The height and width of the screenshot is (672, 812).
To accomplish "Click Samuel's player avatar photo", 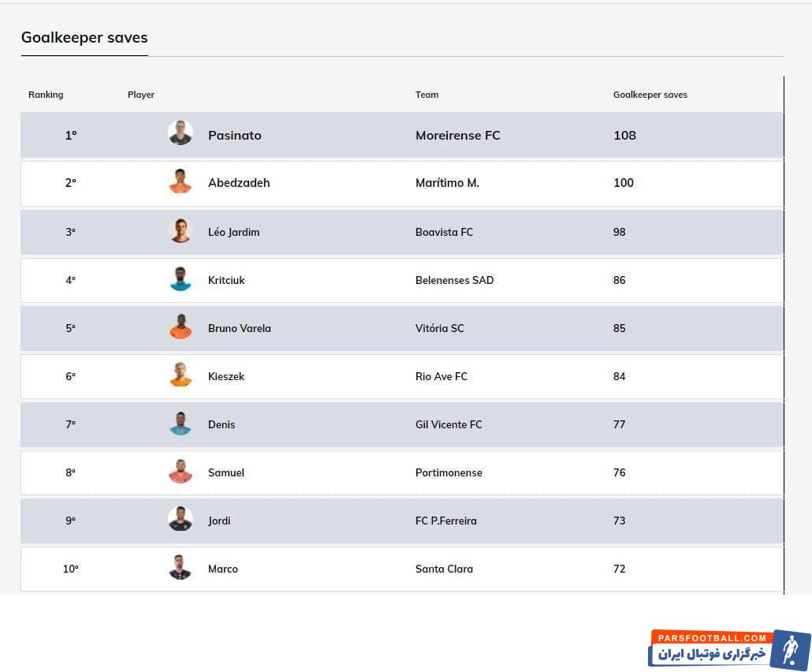I will click(181, 472).
